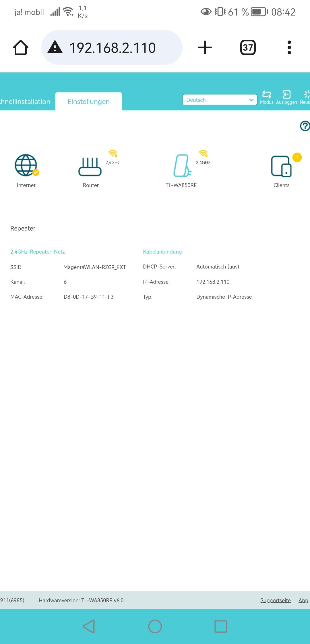Open the address bar showing 192.168.2.110
This screenshot has height=644, width=310.
[x=112, y=47]
